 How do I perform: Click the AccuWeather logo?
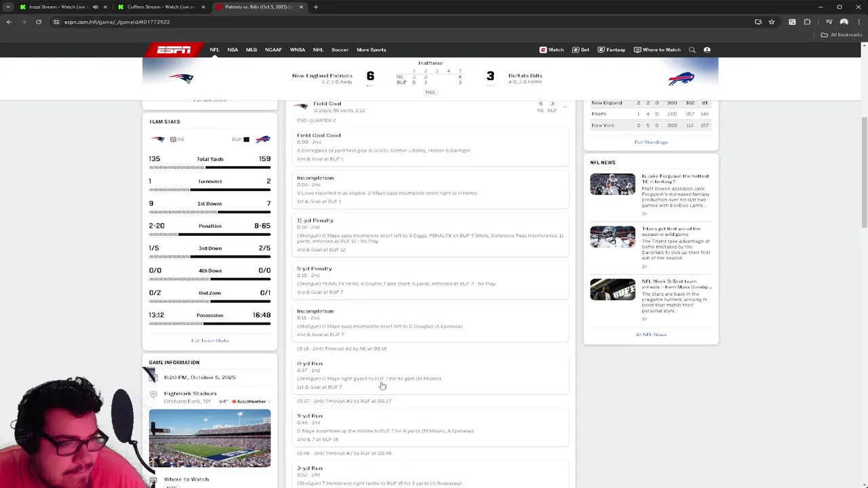pos(248,401)
